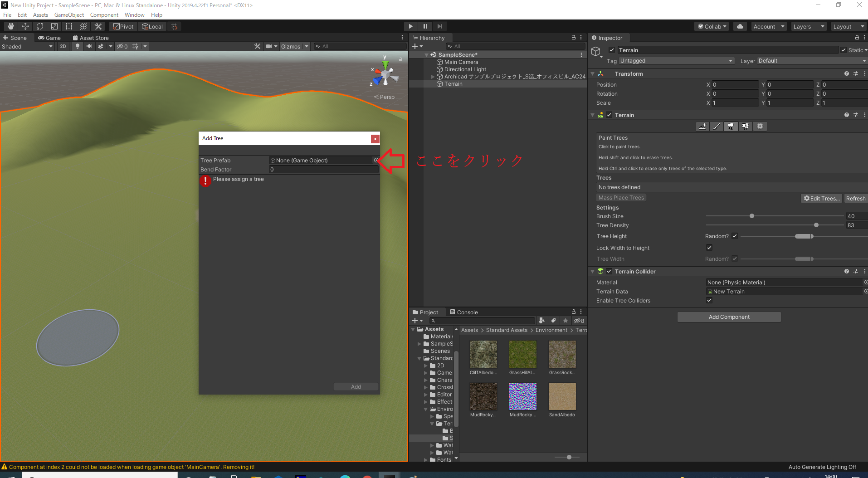
Task: Open custom editor tools
Action: pyautogui.click(x=98, y=26)
